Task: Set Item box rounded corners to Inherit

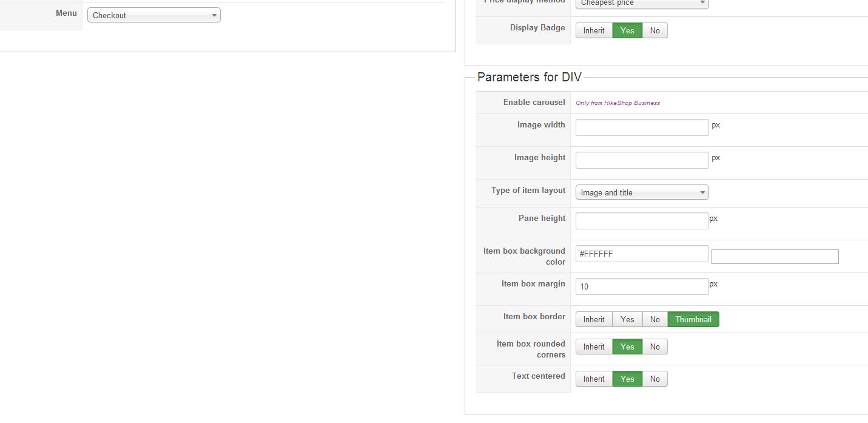Action: pyautogui.click(x=594, y=347)
